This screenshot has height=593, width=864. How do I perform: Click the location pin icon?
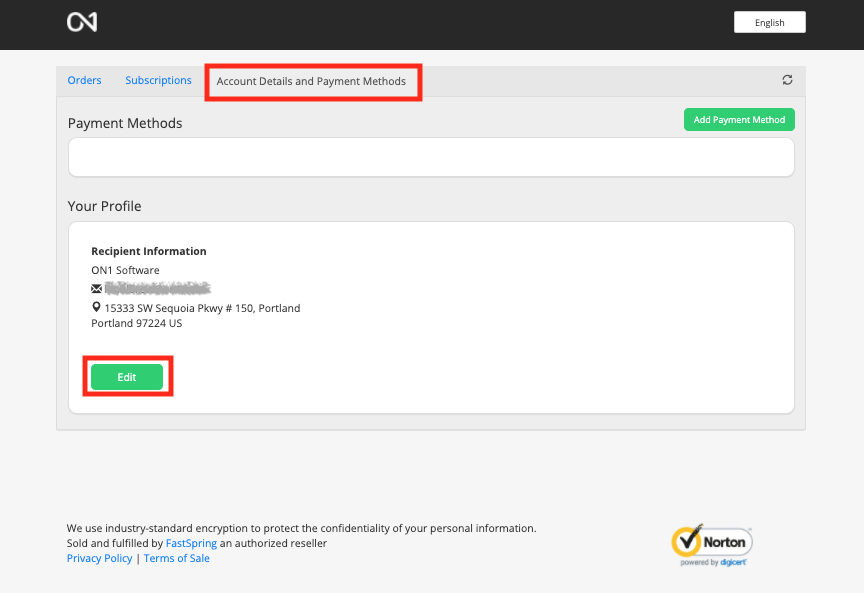coord(97,308)
